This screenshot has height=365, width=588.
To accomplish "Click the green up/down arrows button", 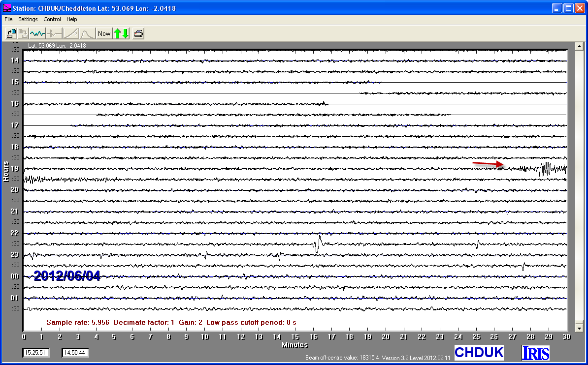I will (x=122, y=34).
